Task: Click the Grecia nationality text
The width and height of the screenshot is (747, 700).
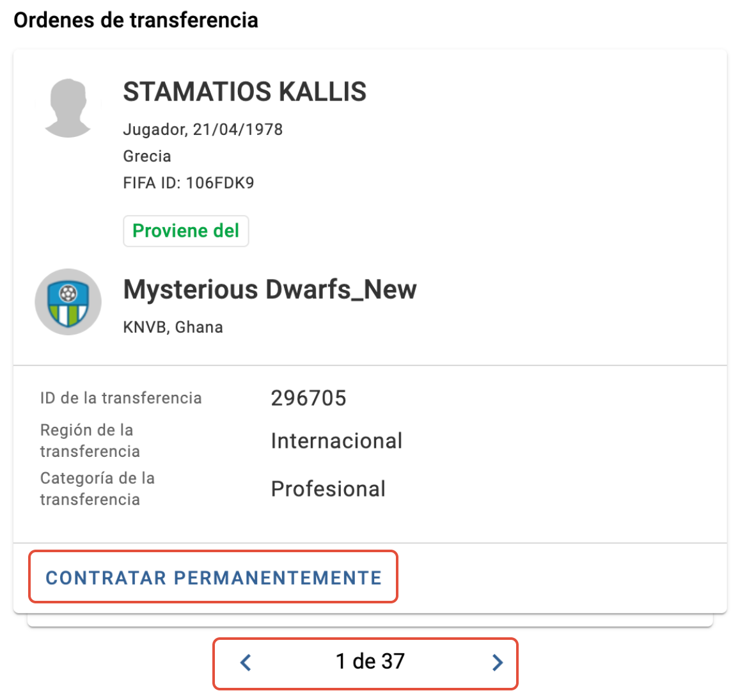Action: pyautogui.click(x=147, y=156)
